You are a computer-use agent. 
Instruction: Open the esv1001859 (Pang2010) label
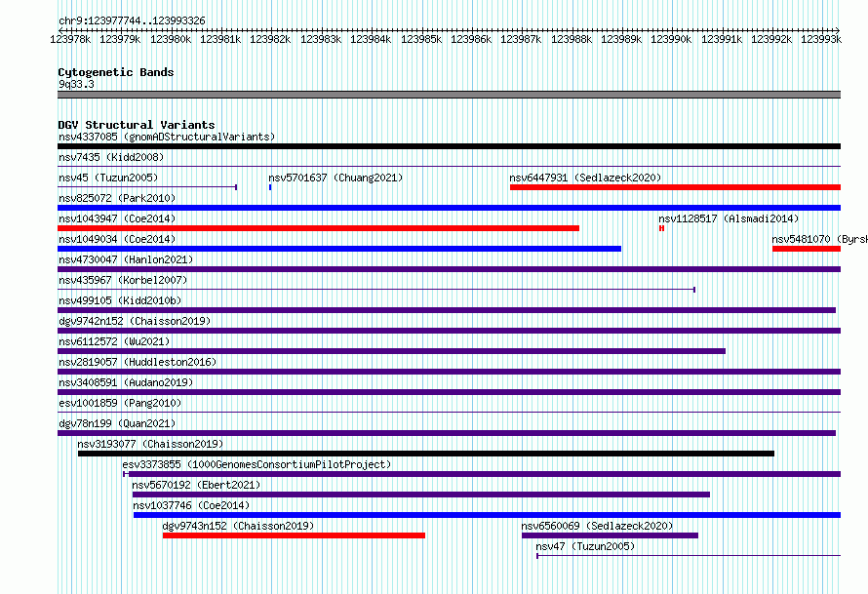(120, 403)
